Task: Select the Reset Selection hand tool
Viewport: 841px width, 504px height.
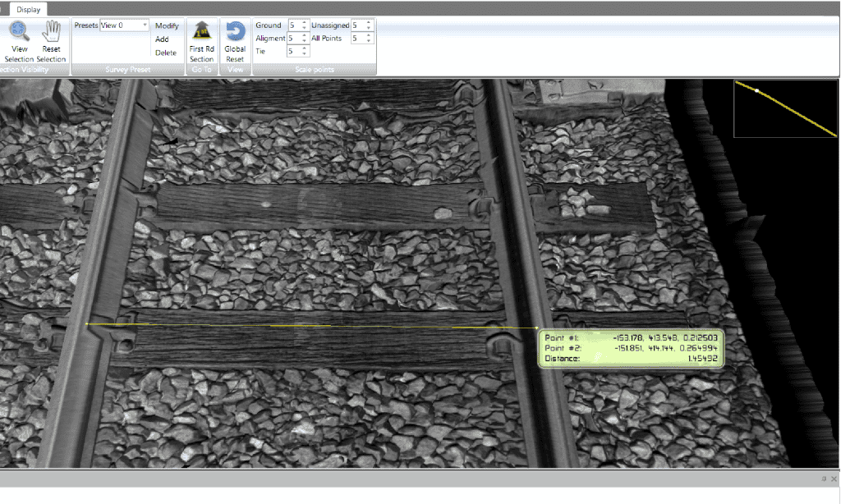Action: pos(51,37)
